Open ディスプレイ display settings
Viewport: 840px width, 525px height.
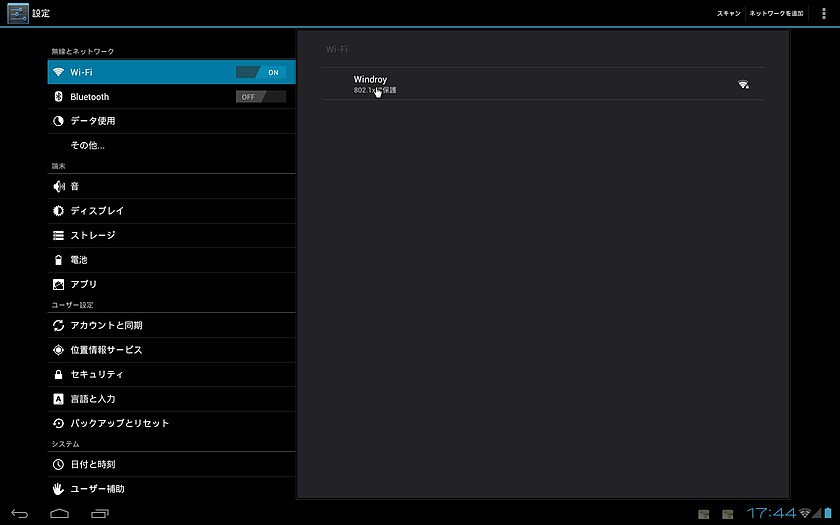click(171, 211)
